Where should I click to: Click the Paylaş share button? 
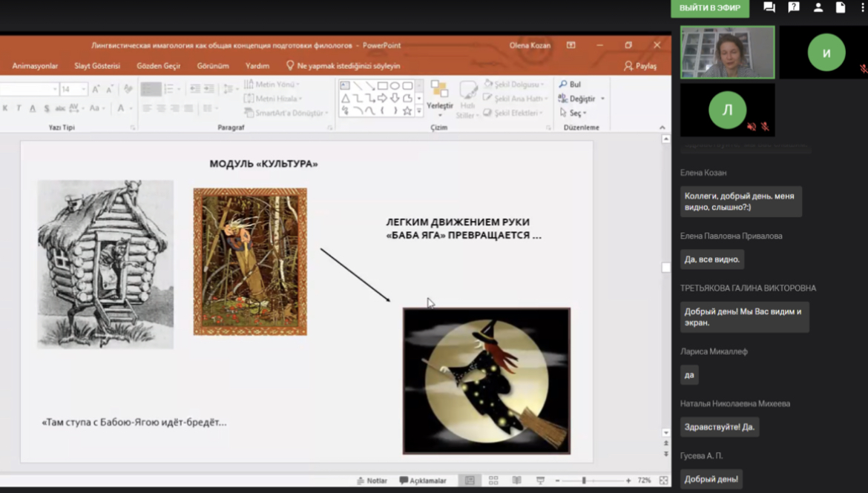pos(640,66)
